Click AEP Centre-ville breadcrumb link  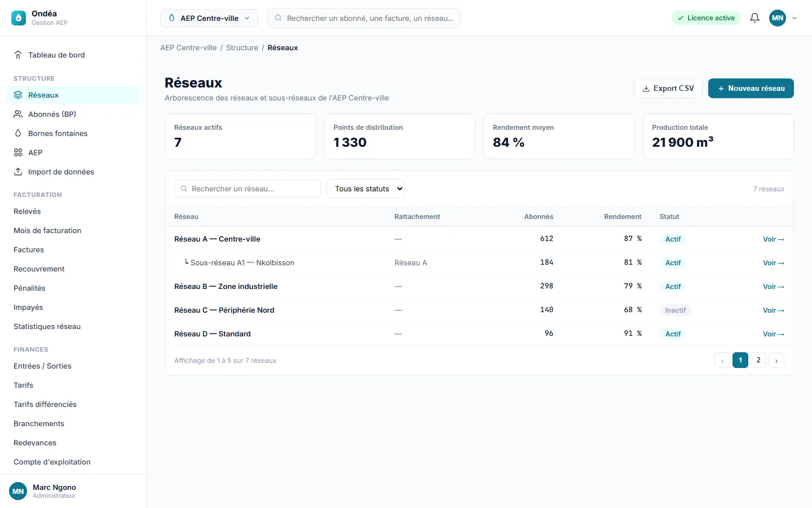188,47
